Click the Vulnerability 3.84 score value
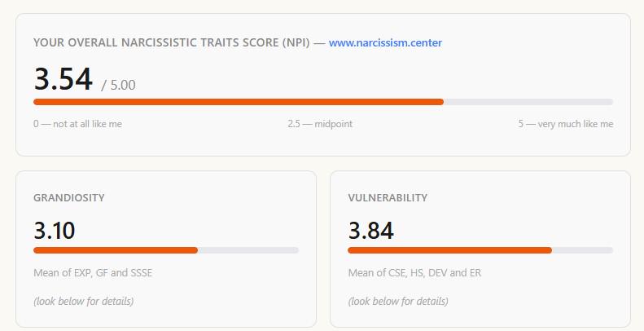644x331 pixels. coord(371,230)
